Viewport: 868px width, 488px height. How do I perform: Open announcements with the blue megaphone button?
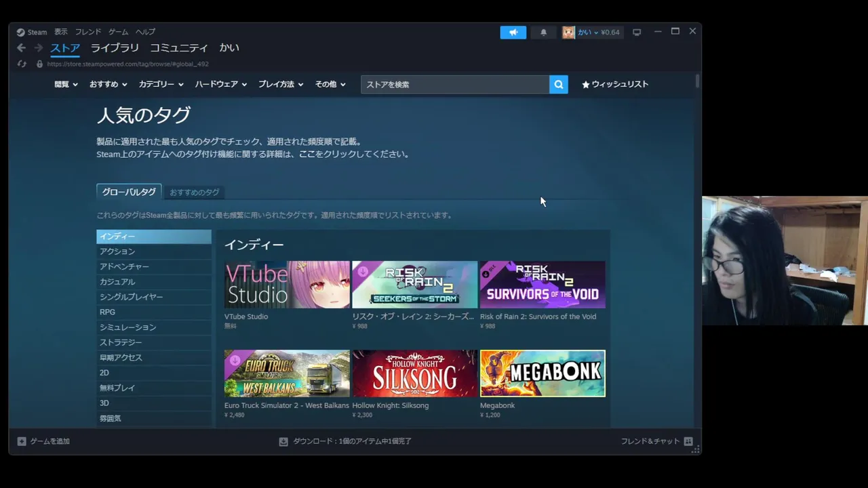(x=513, y=32)
